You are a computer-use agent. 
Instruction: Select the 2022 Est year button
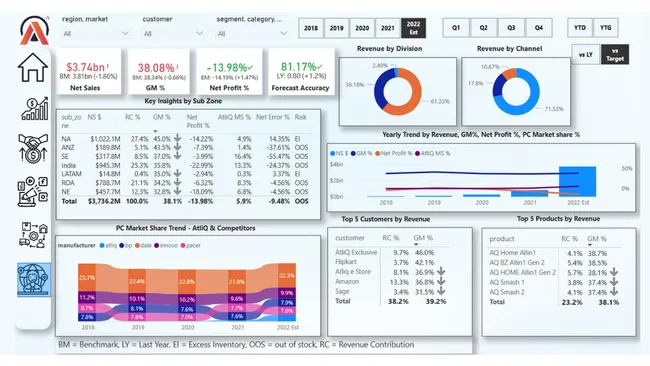point(413,28)
